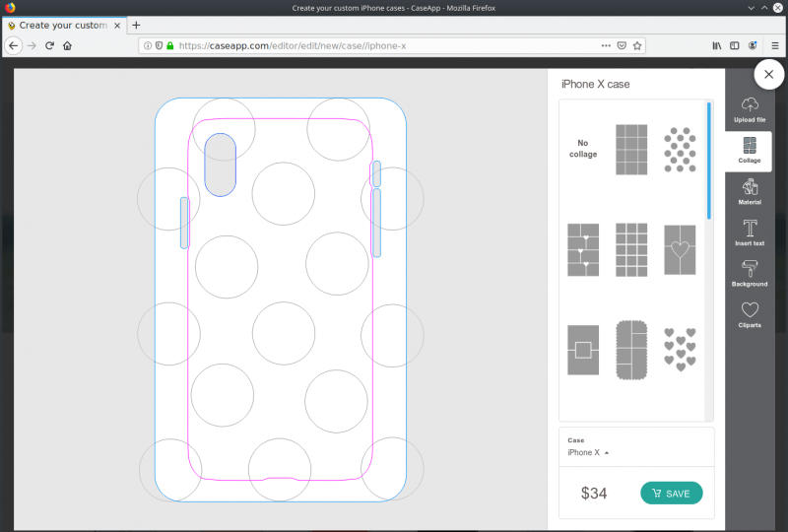Image resolution: width=788 pixels, height=532 pixels.
Task: Click the $34 price text
Action: pyautogui.click(x=594, y=494)
